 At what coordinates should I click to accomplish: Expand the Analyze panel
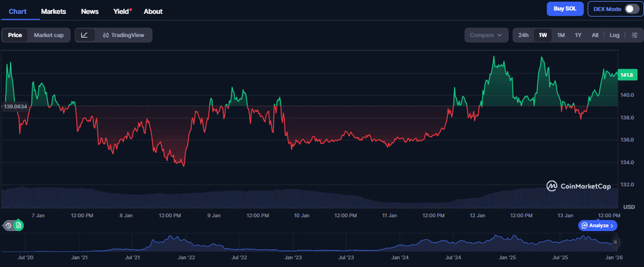coord(597,225)
